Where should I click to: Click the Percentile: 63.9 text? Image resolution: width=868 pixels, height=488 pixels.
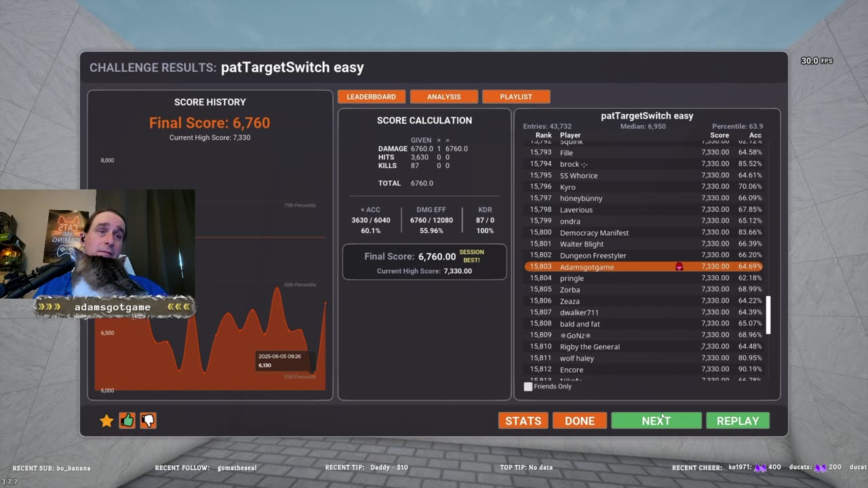(x=737, y=127)
